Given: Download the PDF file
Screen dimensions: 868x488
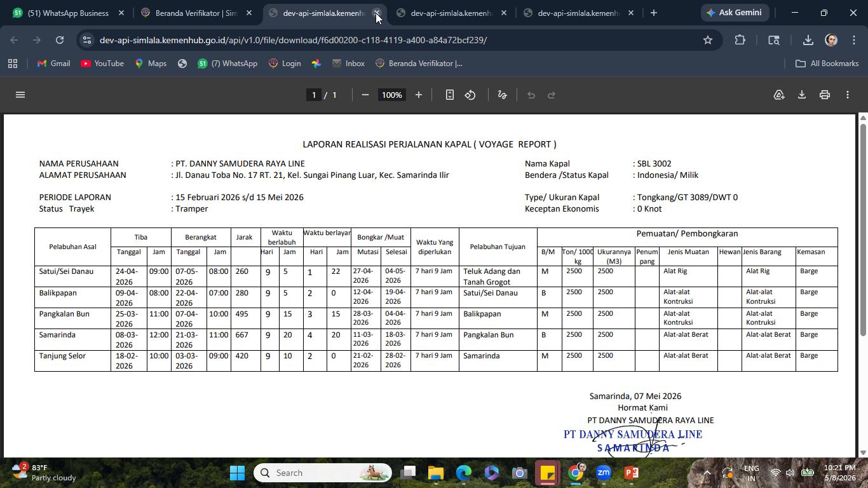Looking at the screenshot, I should [802, 95].
